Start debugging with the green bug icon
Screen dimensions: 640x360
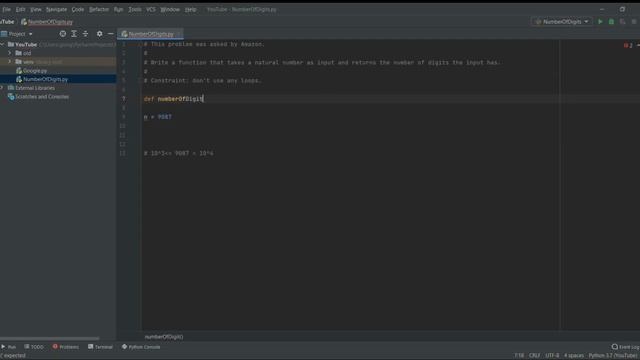(x=611, y=22)
